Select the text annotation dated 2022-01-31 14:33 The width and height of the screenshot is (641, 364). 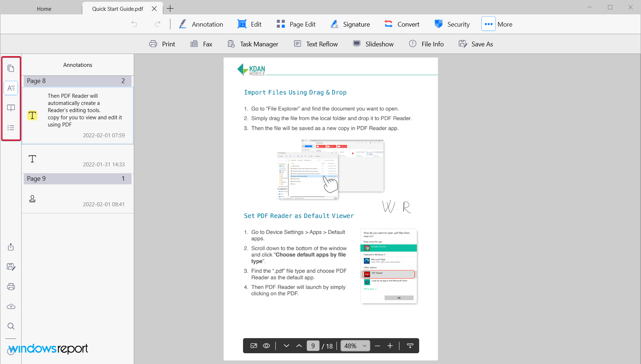[78, 159]
